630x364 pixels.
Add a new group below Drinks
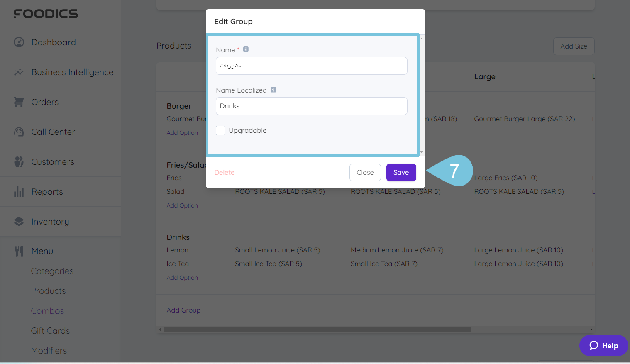[x=183, y=310]
